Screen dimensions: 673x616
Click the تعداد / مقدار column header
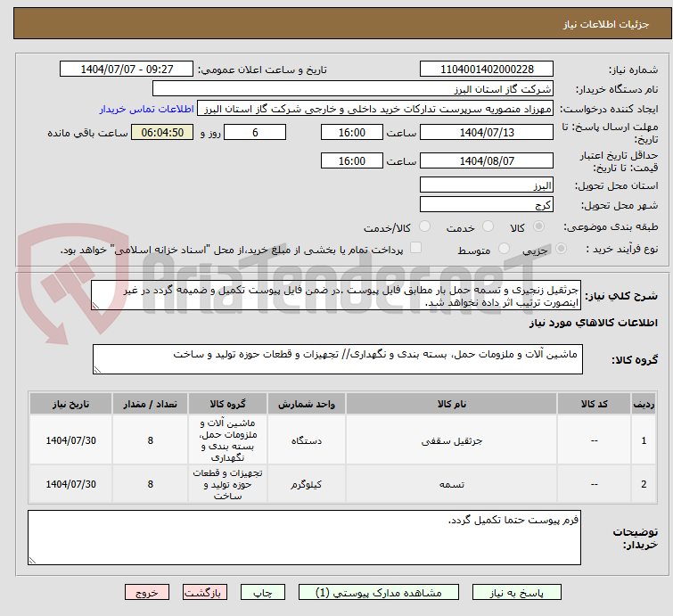tap(151, 404)
